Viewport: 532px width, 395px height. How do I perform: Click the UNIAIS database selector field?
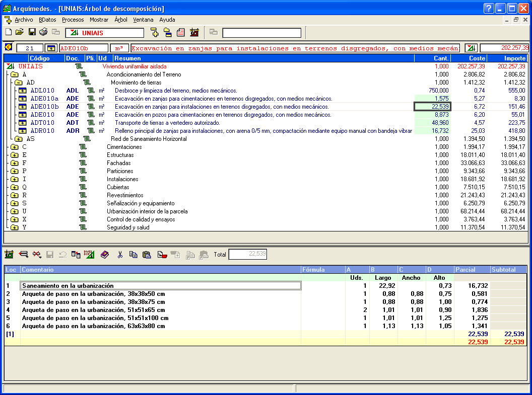[105, 33]
